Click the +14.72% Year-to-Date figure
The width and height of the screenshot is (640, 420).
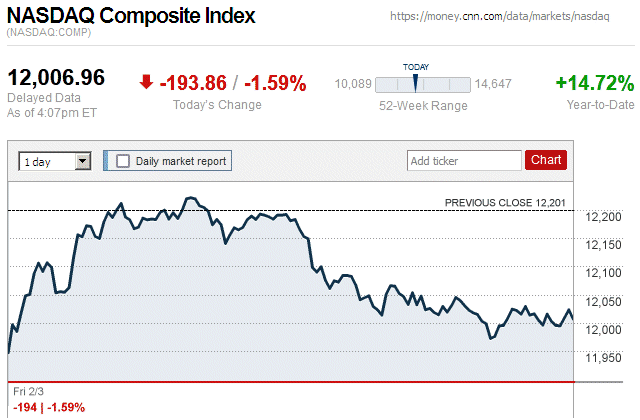594,83
